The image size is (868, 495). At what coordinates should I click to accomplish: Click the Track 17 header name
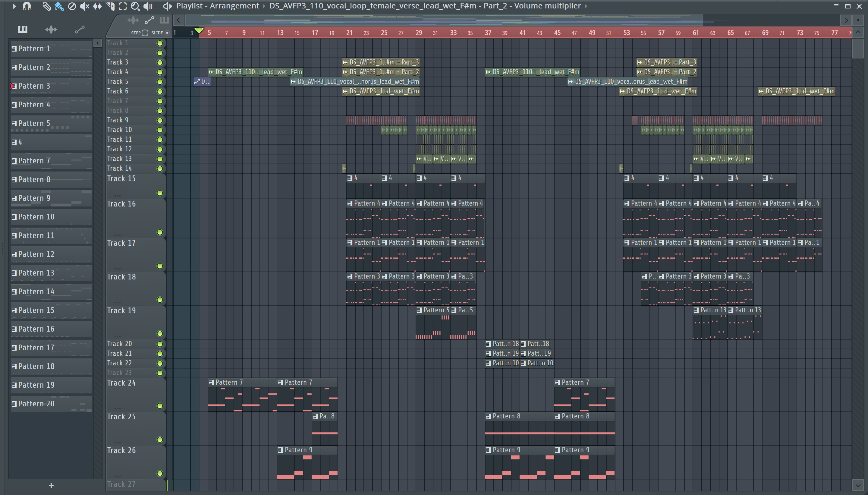pyautogui.click(x=121, y=243)
